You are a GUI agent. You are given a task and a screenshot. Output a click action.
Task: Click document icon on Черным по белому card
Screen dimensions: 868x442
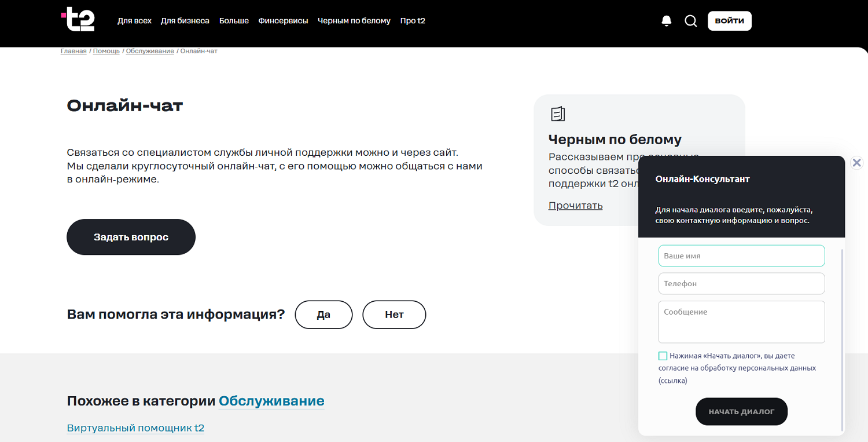tap(558, 114)
